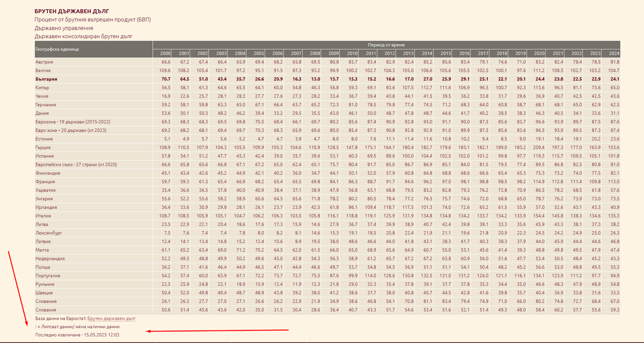644x343 pixels.
Task: Click the "Ирландия" row label
Action: (46, 207)
